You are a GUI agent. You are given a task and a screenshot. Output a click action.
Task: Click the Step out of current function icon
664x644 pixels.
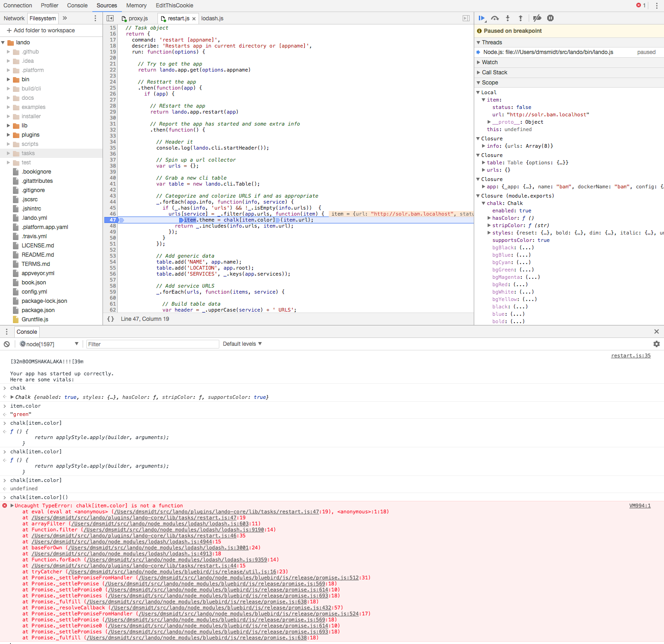pos(520,18)
